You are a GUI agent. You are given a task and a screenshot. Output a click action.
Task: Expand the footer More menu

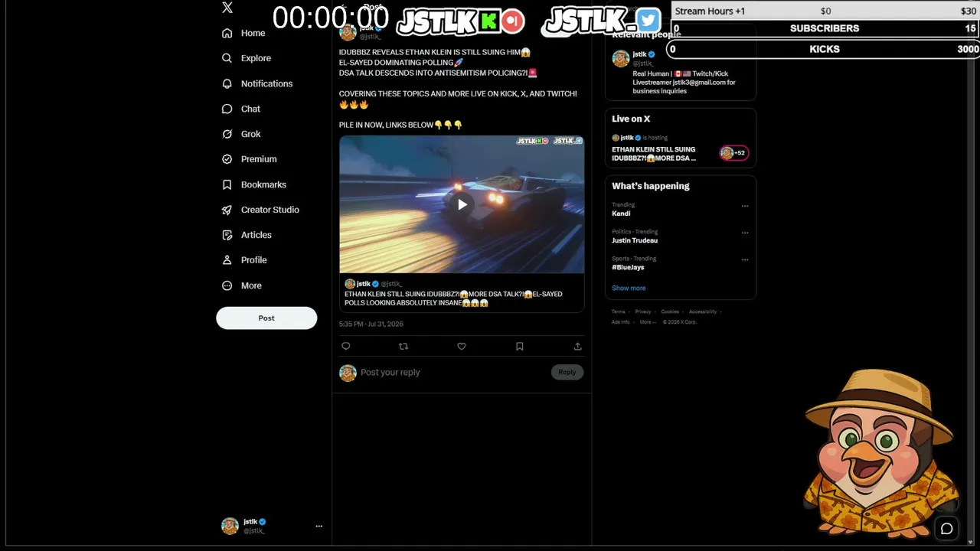(x=648, y=322)
